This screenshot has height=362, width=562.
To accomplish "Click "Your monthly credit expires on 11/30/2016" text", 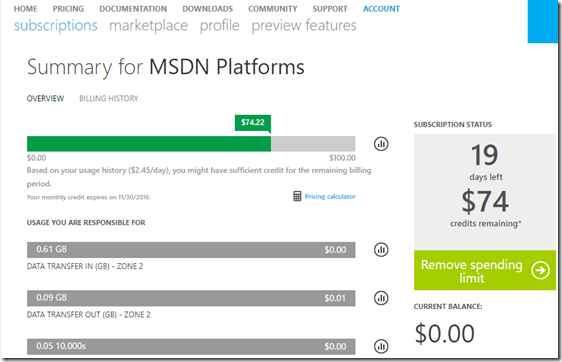I will click(89, 197).
